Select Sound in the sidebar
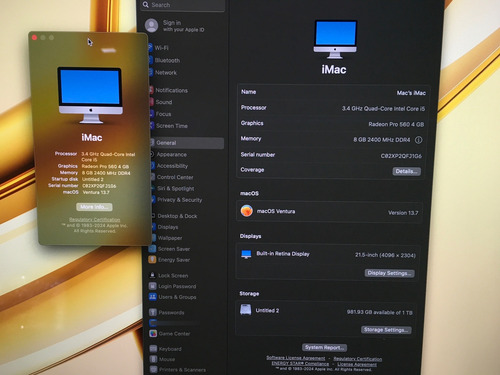Screen dimensions: 500x375 point(164,102)
